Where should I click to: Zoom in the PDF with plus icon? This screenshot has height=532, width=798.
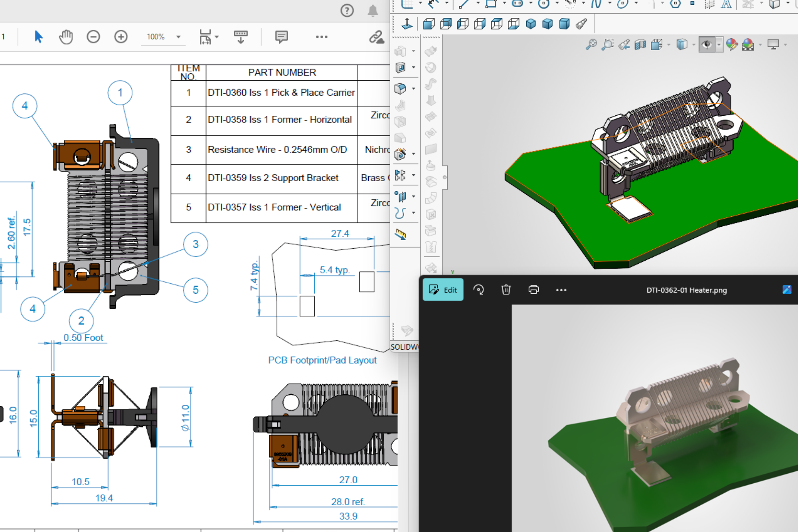coord(121,37)
